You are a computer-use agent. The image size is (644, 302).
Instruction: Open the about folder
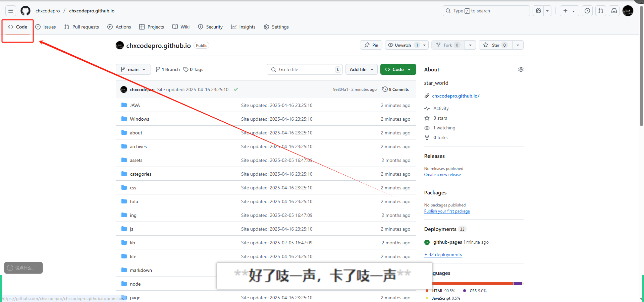(136, 133)
